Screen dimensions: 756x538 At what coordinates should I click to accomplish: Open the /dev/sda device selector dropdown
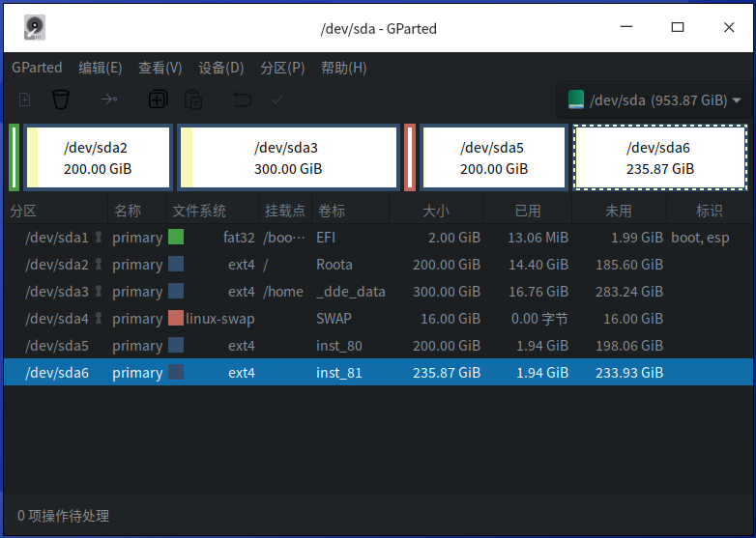tap(654, 100)
